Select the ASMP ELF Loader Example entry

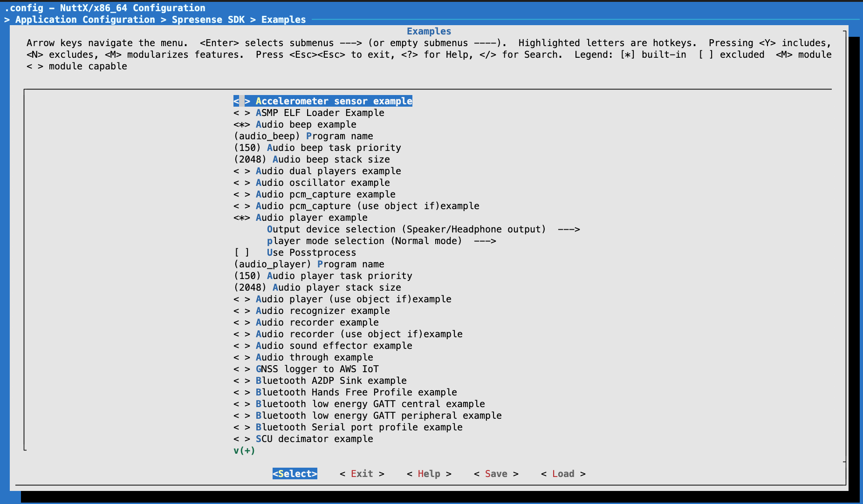[320, 113]
